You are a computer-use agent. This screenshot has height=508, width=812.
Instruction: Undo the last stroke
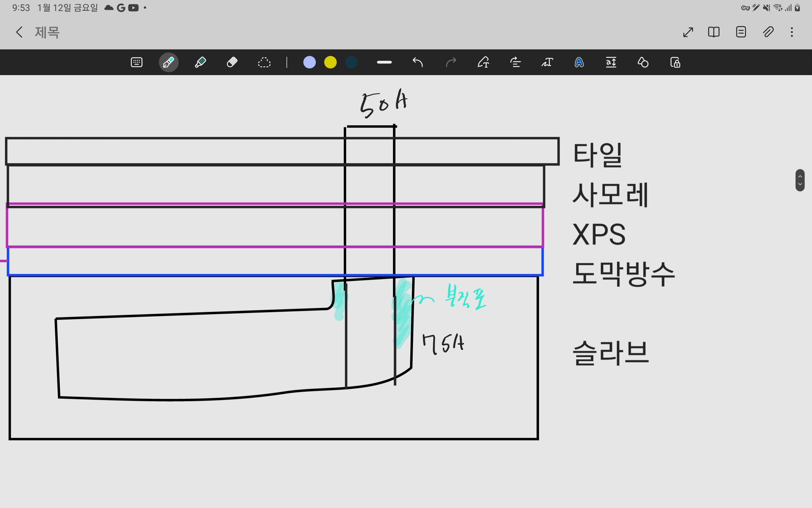point(418,63)
